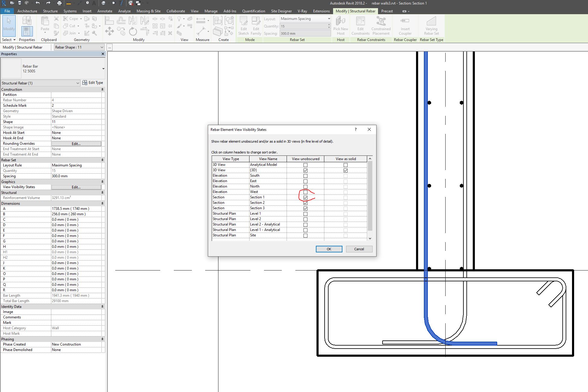Open the Annotate ribbon tab
588x392 pixels.
(105, 11)
